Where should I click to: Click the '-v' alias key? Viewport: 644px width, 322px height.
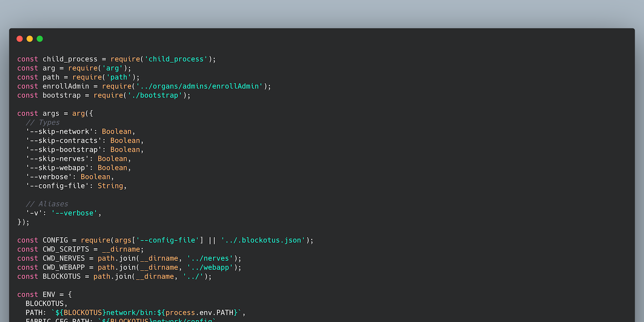click(34, 213)
